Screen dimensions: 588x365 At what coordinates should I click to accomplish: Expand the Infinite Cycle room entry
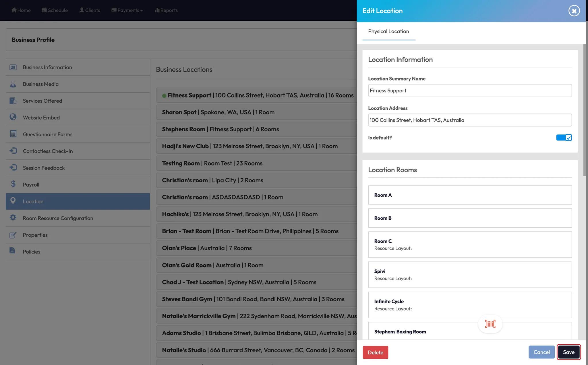tap(470, 305)
